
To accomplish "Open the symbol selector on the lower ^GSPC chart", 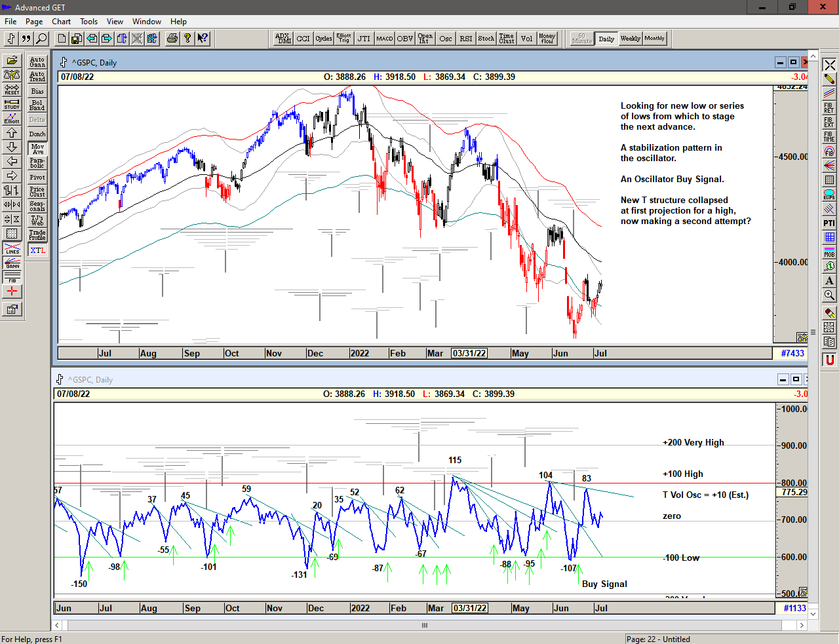I will [60, 379].
